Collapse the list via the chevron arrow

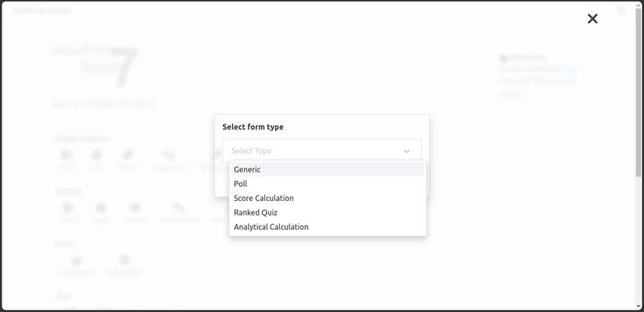click(406, 152)
